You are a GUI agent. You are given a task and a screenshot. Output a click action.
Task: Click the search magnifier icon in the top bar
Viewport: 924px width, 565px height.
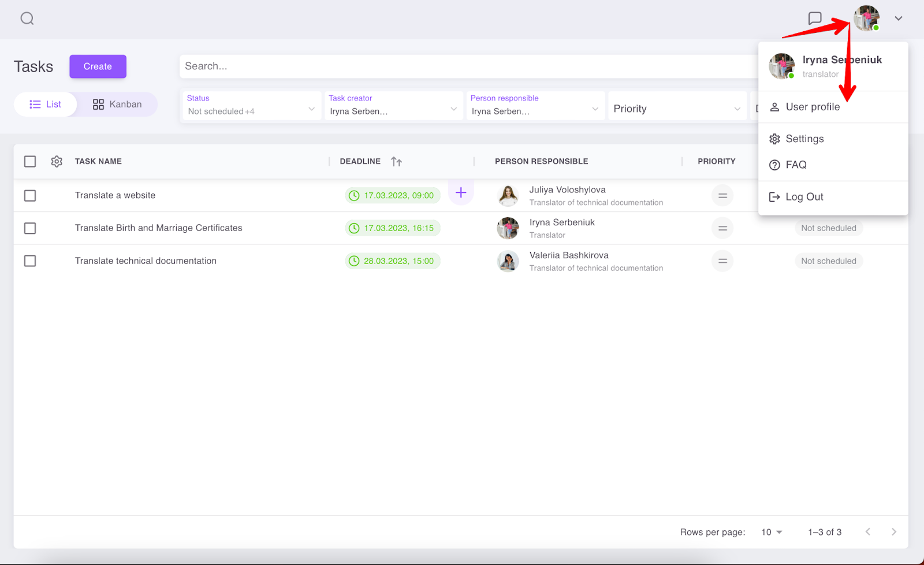(x=27, y=18)
